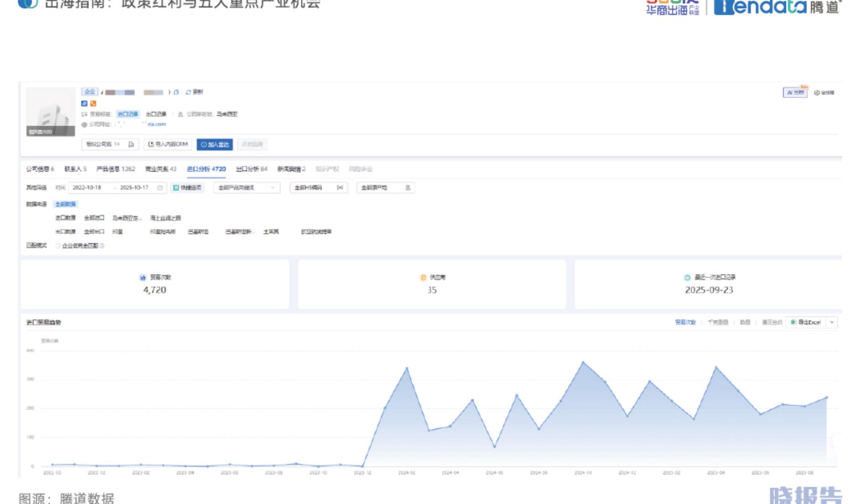Select the 海上丝绸之路 data source option
859x504 pixels.
tap(165, 218)
